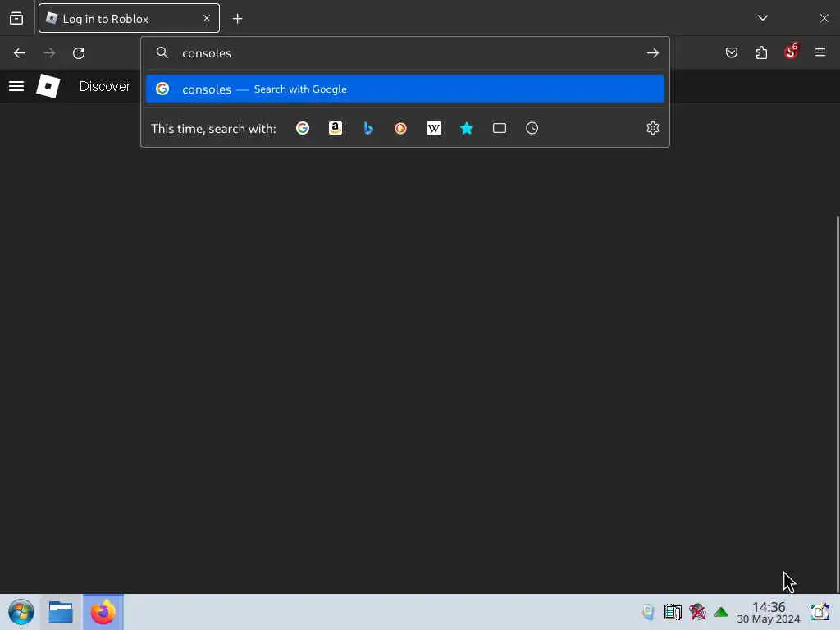Expand the list all tabs chevron
This screenshot has width=840, height=630.
point(763,18)
